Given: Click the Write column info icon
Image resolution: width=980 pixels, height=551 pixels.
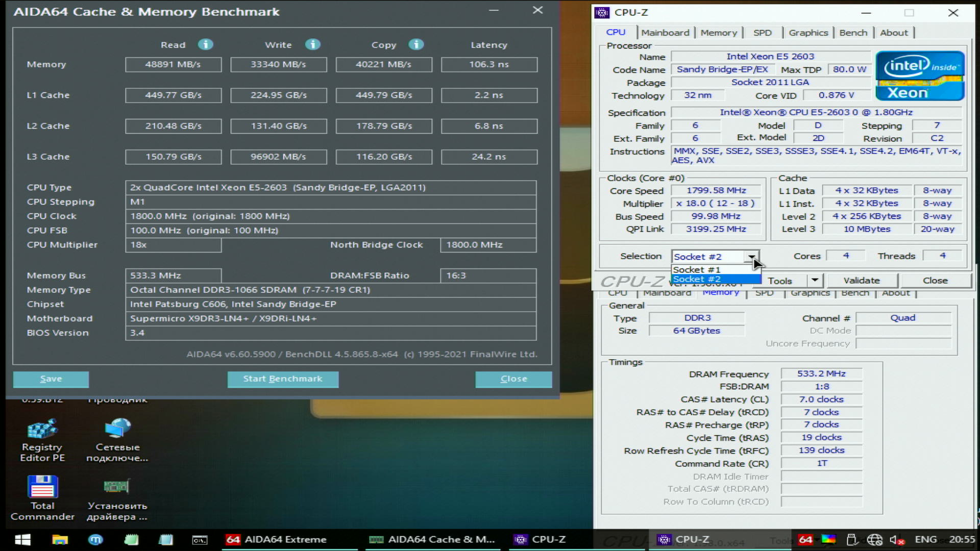Looking at the screenshot, I should 312,44.
